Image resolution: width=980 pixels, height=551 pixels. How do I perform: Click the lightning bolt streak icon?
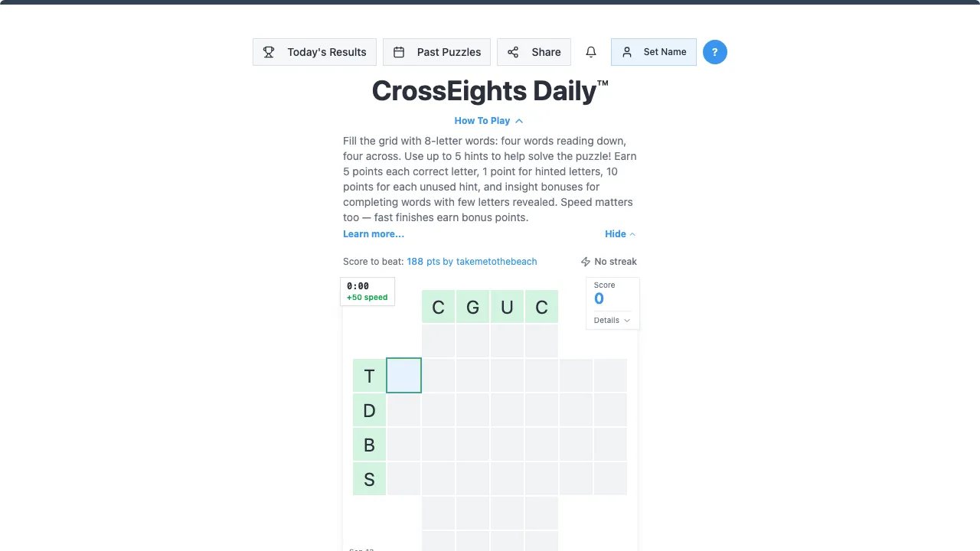point(586,262)
